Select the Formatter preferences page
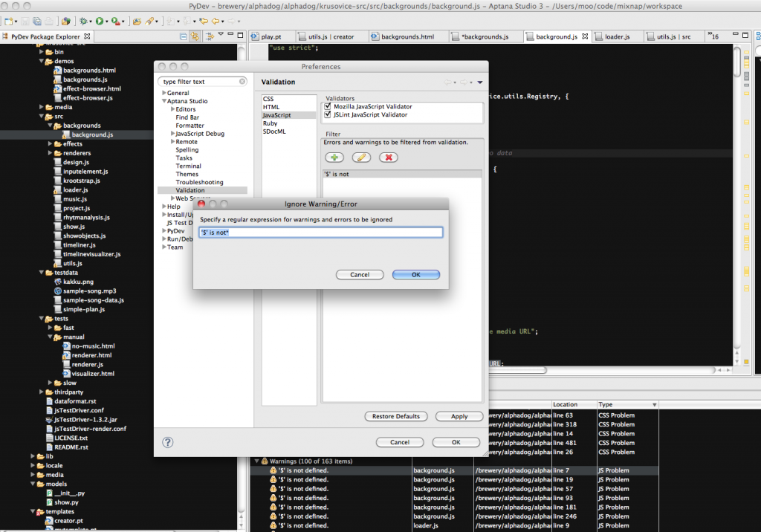This screenshot has height=532, width=761. [190, 126]
